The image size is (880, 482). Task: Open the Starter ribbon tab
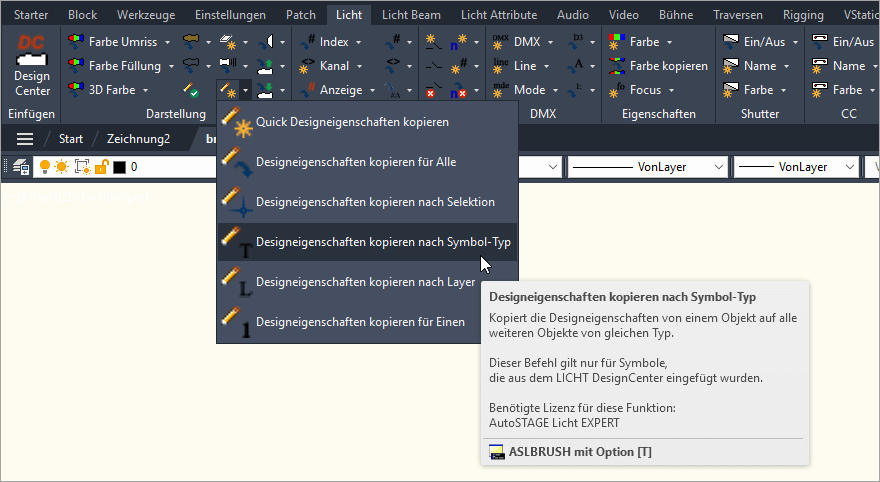point(31,15)
